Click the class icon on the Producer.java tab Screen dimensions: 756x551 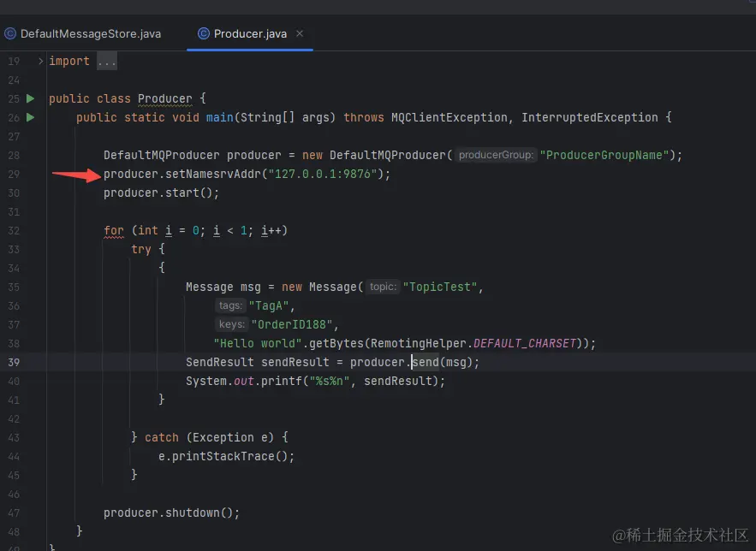(x=204, y=33)
